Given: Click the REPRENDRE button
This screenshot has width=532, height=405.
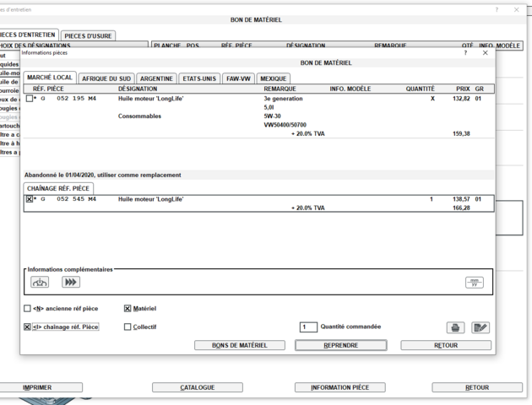Looking at the screenshot, I should coord(340,345).
